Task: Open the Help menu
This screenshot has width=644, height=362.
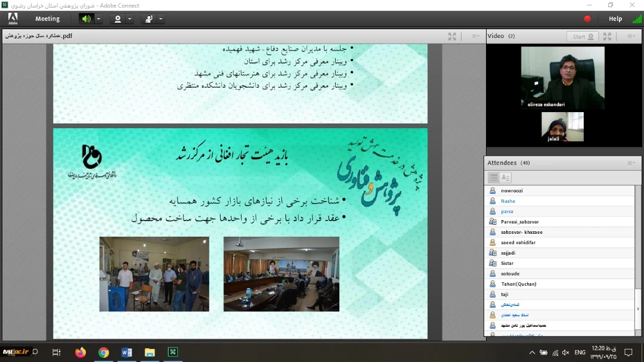Action: 615,19
